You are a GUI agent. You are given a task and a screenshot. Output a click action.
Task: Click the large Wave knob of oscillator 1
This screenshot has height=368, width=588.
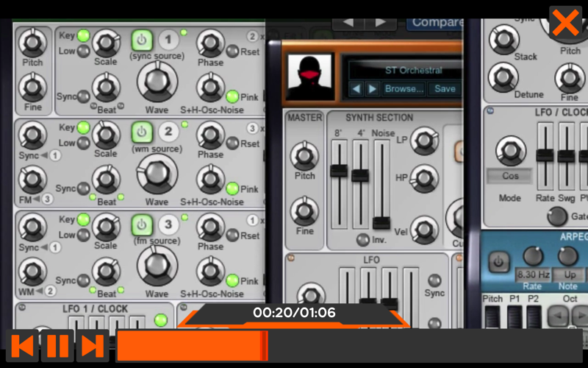[x=157, y=82]
